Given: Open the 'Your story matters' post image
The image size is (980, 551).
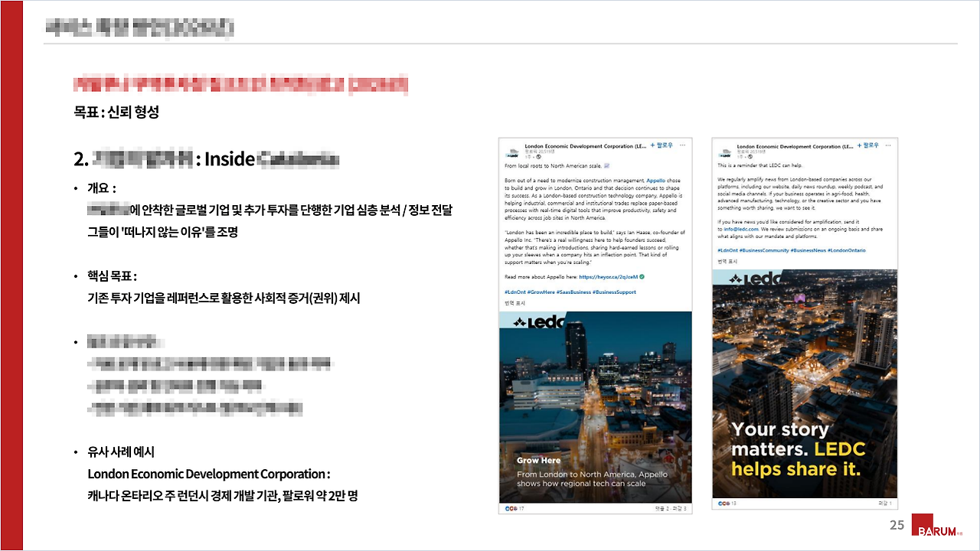Looking at the screenshot, I should [804, 383].
